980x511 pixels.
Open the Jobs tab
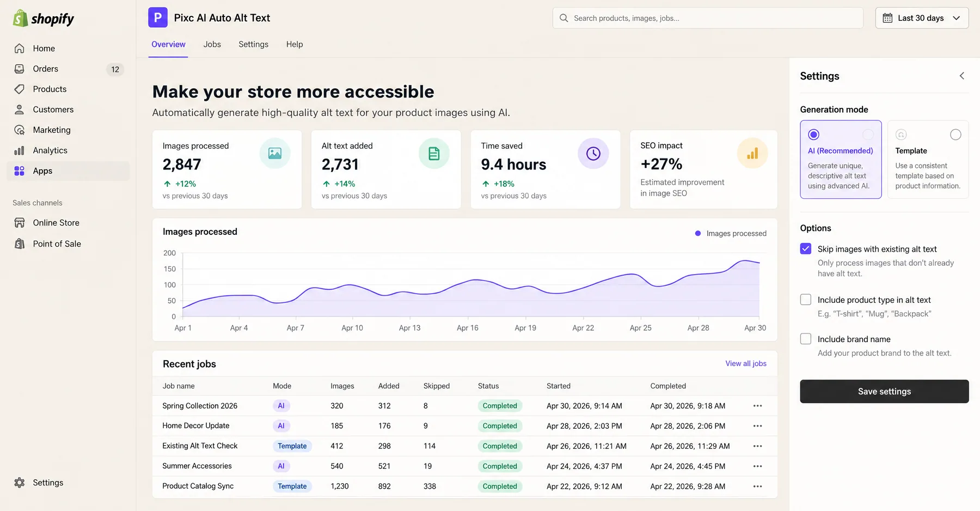[212, 44]
